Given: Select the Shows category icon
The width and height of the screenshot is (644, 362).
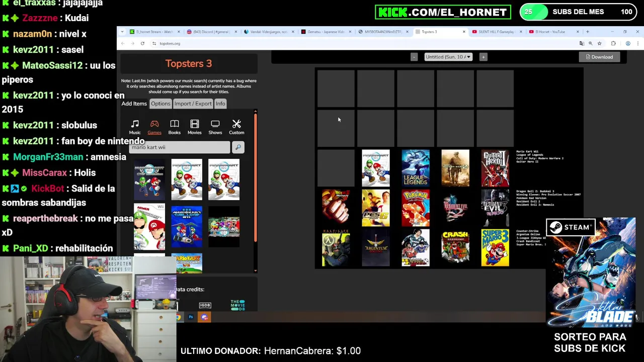Looking at the screenshot, I should point(215,127).
